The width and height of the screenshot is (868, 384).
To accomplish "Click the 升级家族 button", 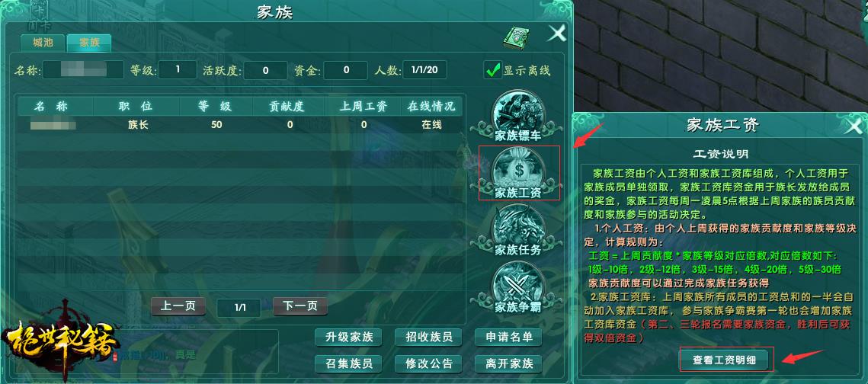I will click(x=348, y=337).
